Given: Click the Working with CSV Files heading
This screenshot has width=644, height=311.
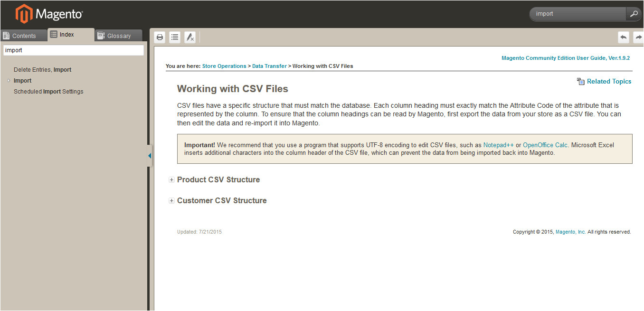Looking at the screenshot, I should point(233,89).
